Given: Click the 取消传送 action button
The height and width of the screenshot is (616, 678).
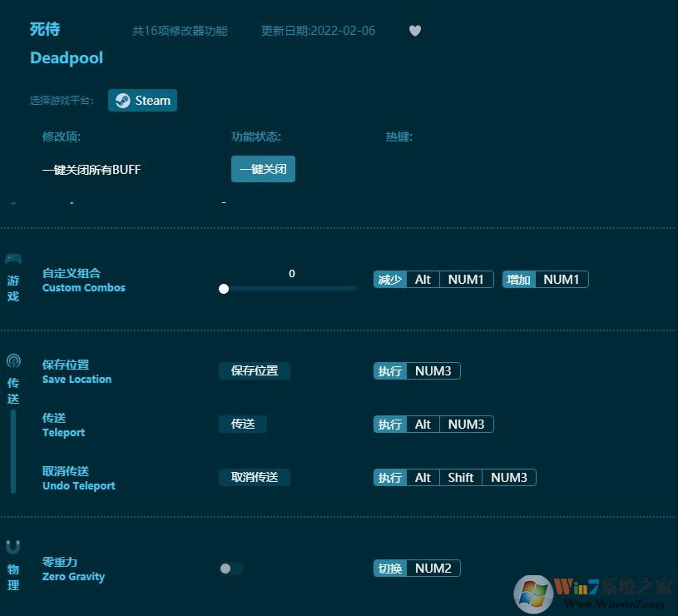Looking at the screenshot, I should [x=255, y=477].
